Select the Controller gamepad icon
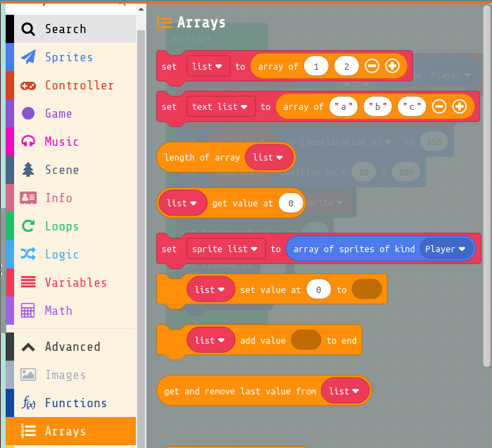This screenshot has width=492, height=448. pos(28,85)
